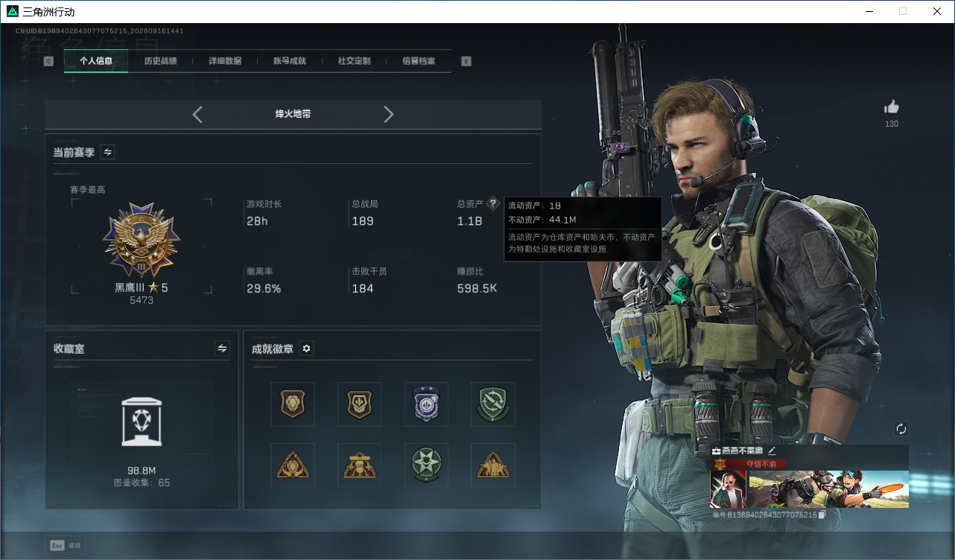Click the 130 likes count
The image size is (955, 560).
892,124
